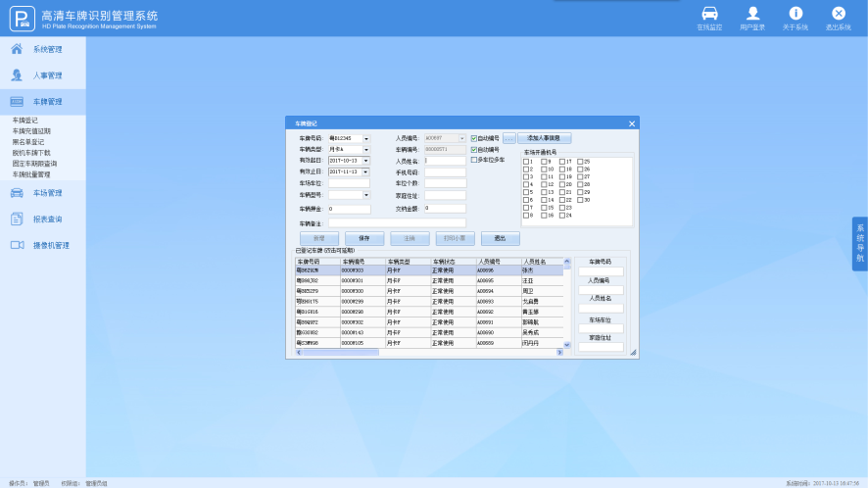
Task: Click the 退出系统 exit icon
Action: pos(839,14)
